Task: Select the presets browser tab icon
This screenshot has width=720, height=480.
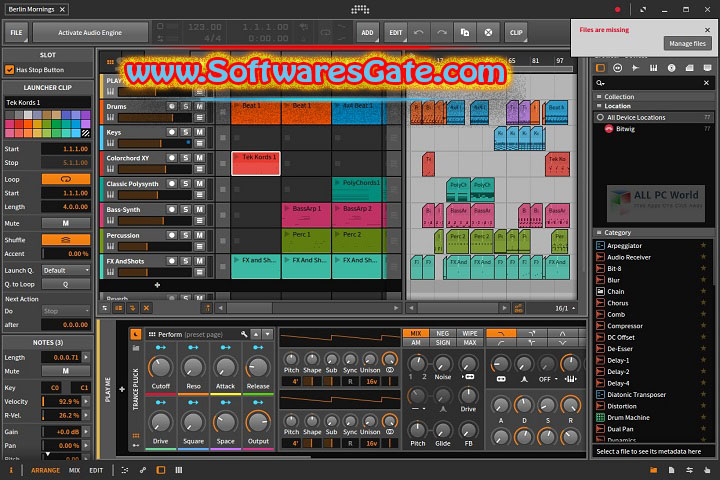Action: click(618, 68)
